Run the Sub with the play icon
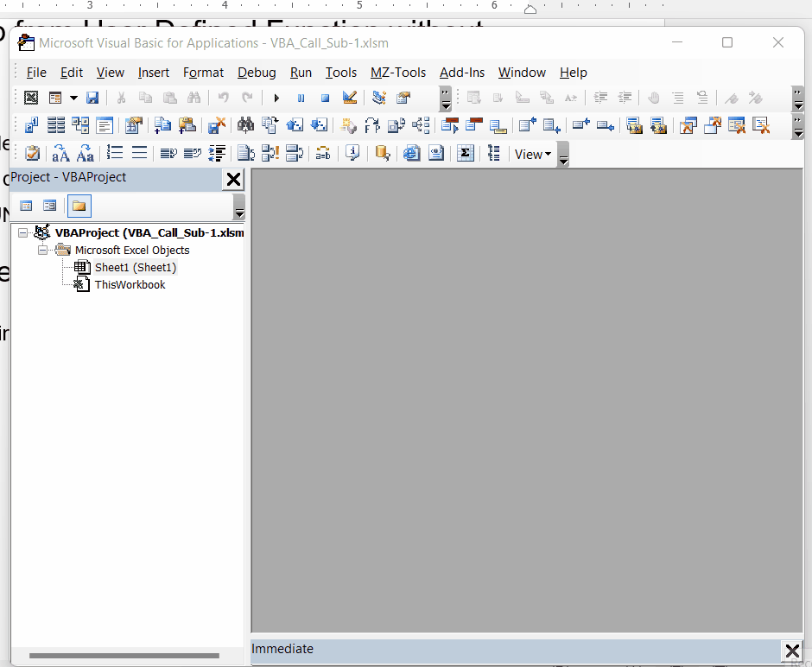 click(x=276, y=98)
